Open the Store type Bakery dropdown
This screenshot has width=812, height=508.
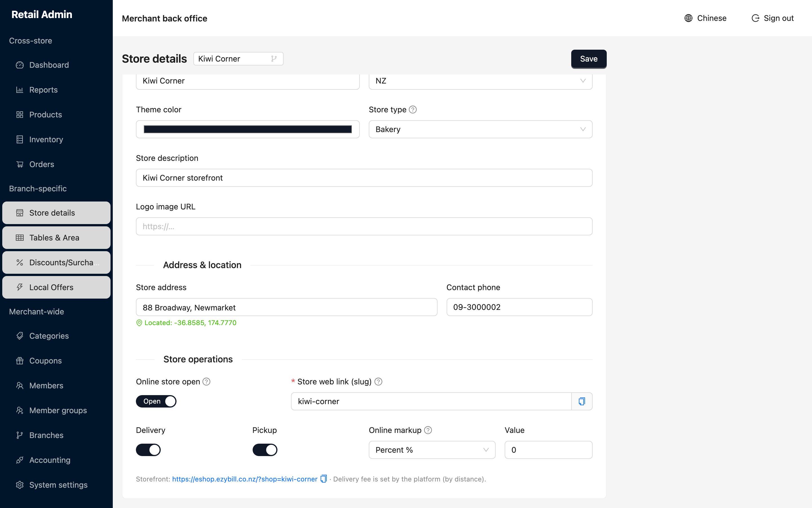[480, 129]
